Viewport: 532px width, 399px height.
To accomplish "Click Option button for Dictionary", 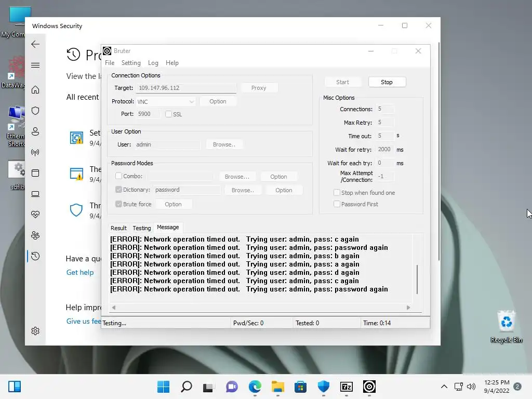I will tap(284, 190).
